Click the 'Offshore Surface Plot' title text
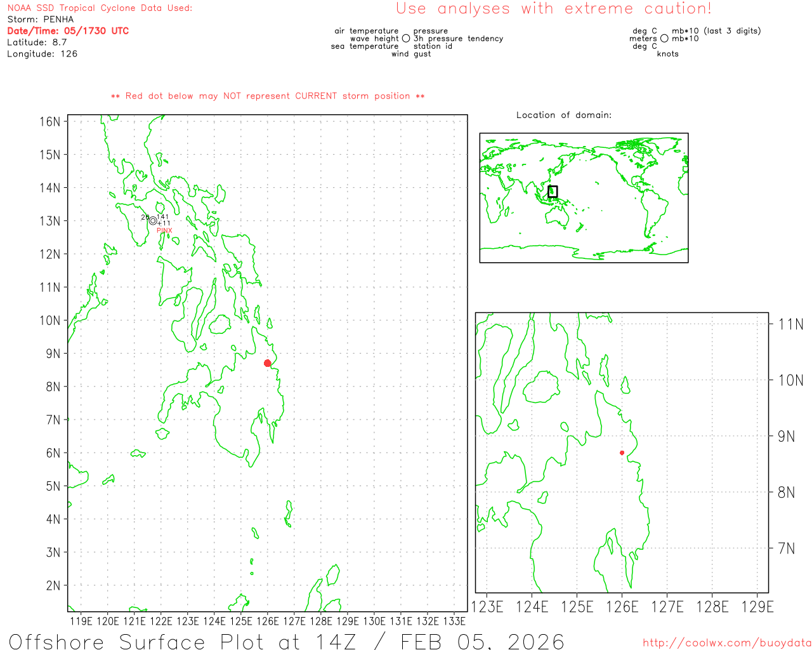The height and width of the screenshot is (650, 812). (x=285, y=641)
